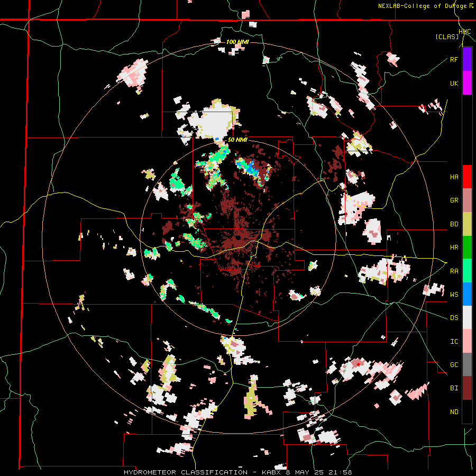This screenshot has height=476, width=476.
Task: Click the UK magenta legend color swatch
Action: (x=467, y=83)
